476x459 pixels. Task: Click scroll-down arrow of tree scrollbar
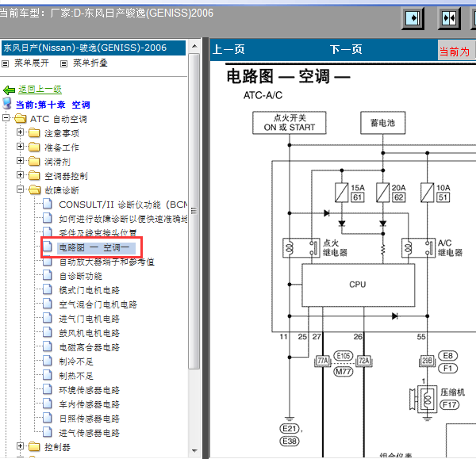pos(194,451)
